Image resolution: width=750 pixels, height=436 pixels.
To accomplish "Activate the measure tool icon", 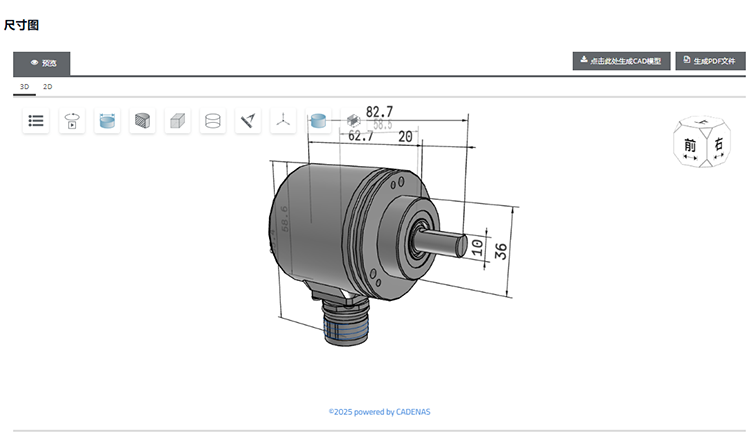I will tap(248, 121).
